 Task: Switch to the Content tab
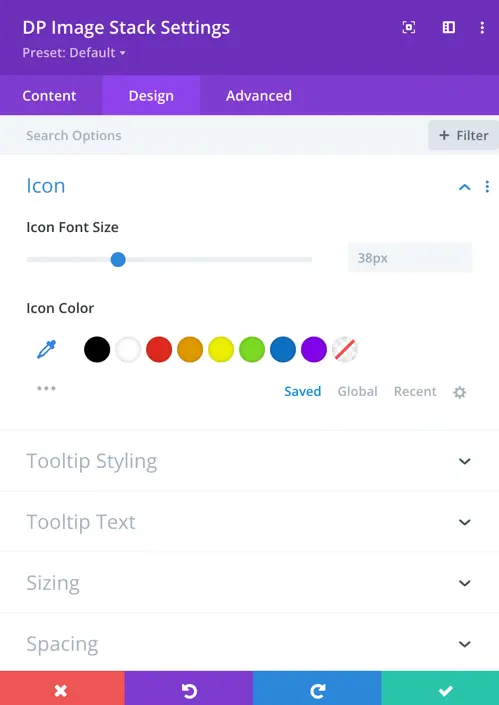[49, 95]
